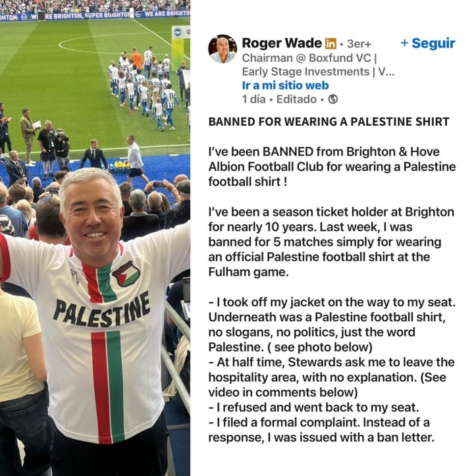The image size is (476, 476).
Task: Select the bullet about Stewards at half time
Action: point(332,377)
